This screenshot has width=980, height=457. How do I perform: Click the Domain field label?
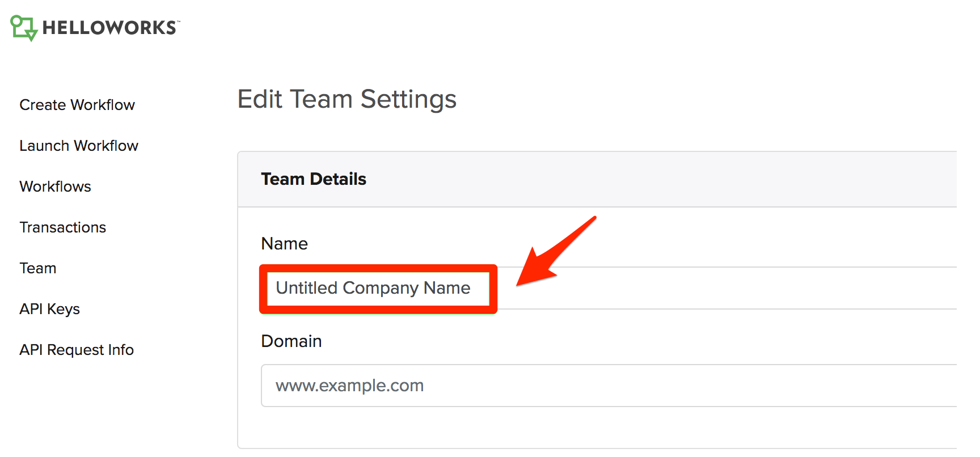point(292,341)
